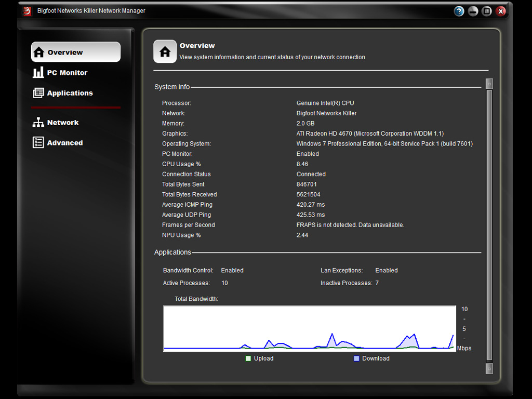Click the Average UDP Ping '425.53 ms'

(311, 215)
